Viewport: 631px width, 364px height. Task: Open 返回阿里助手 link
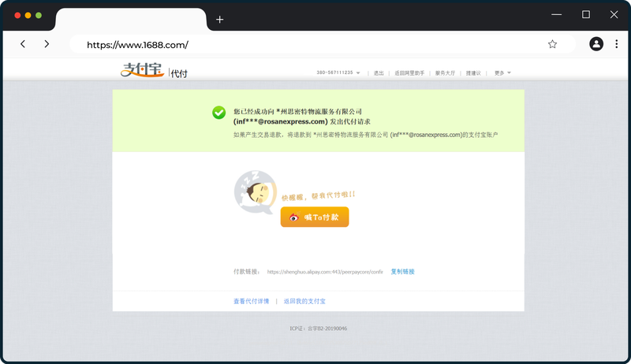[409, 73]
